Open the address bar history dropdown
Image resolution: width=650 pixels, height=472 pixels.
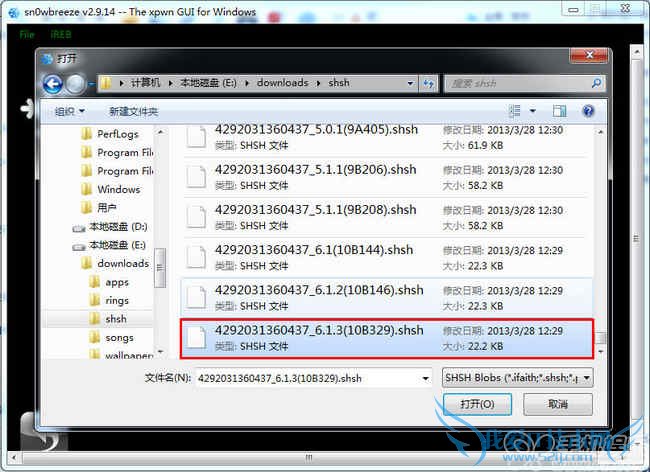pyautogui.click(x=410, y=83)
